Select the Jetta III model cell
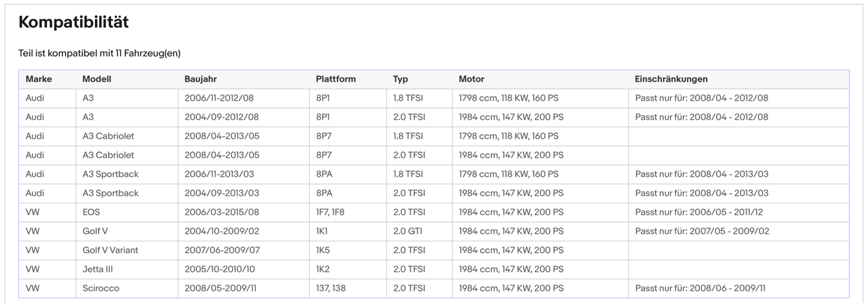This screenshot has width=868, height=303. [127, 269]
